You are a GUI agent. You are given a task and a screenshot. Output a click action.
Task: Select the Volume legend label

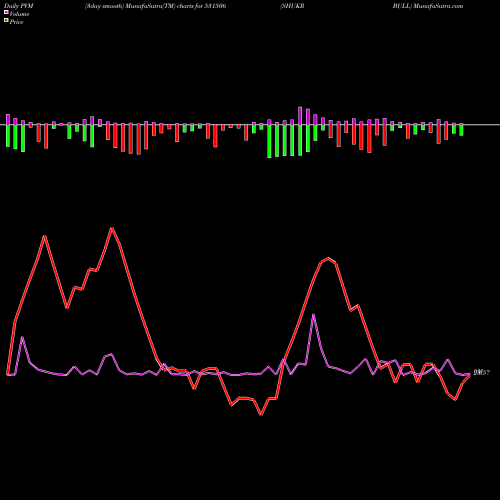[19, 14]
